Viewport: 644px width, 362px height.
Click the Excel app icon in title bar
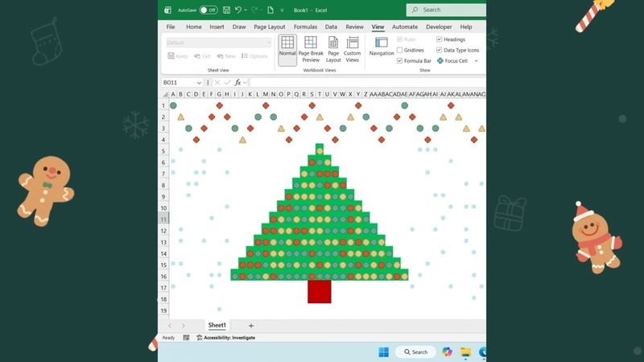pos(167,10)
